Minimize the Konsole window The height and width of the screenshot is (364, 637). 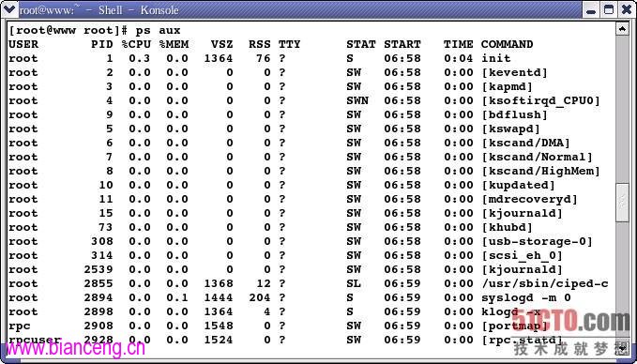pos(591,9)
